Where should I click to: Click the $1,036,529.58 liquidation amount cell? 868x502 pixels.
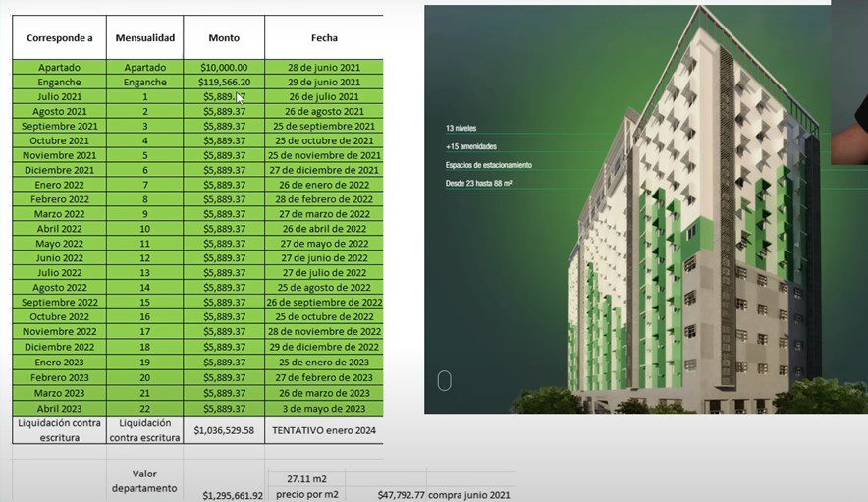click(x=224, y=429)
